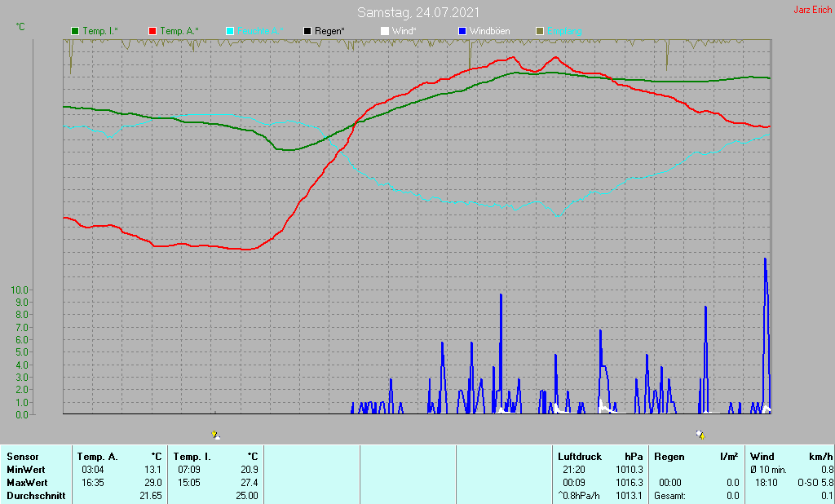Click the 'Sensor' header in the table
This screenshot has height=504, width=835.
[x=23, y=457]
